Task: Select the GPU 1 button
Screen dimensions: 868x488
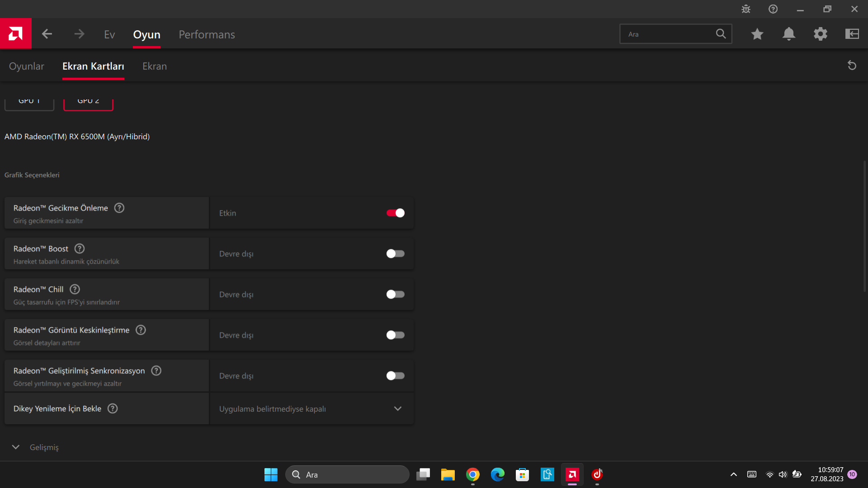Action: pos(29,104)
